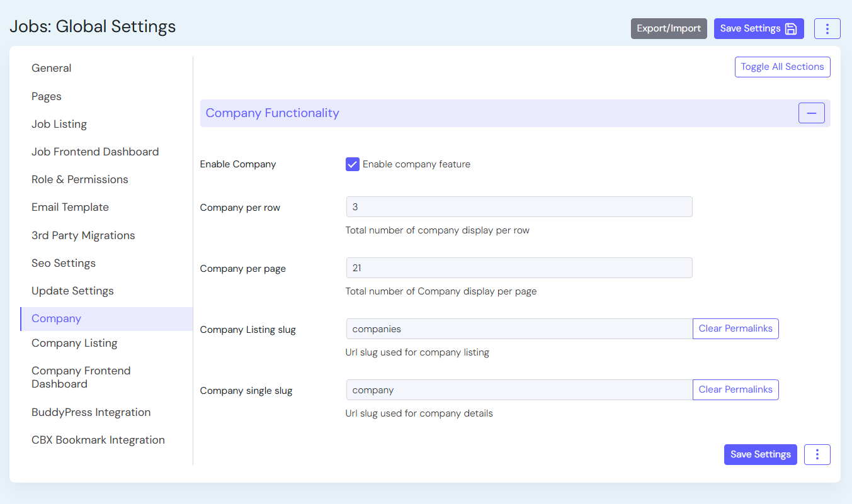852x504 pixels.
Task: Edit the Company Listing slug field
Action: (x=519, y=329)
